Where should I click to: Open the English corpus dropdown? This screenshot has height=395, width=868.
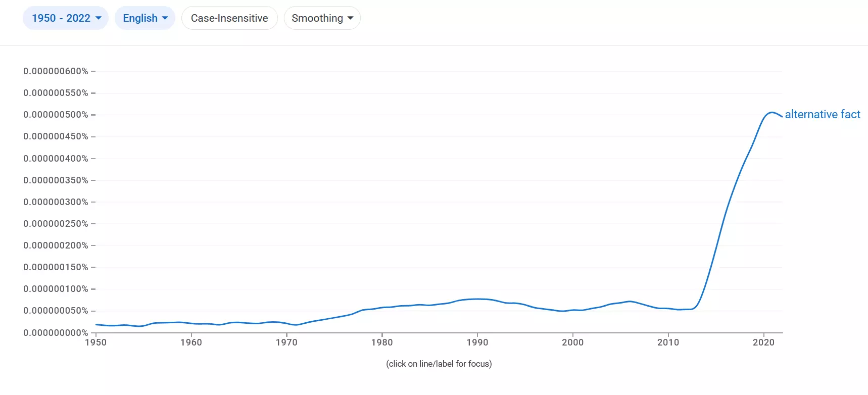[145, 18]
